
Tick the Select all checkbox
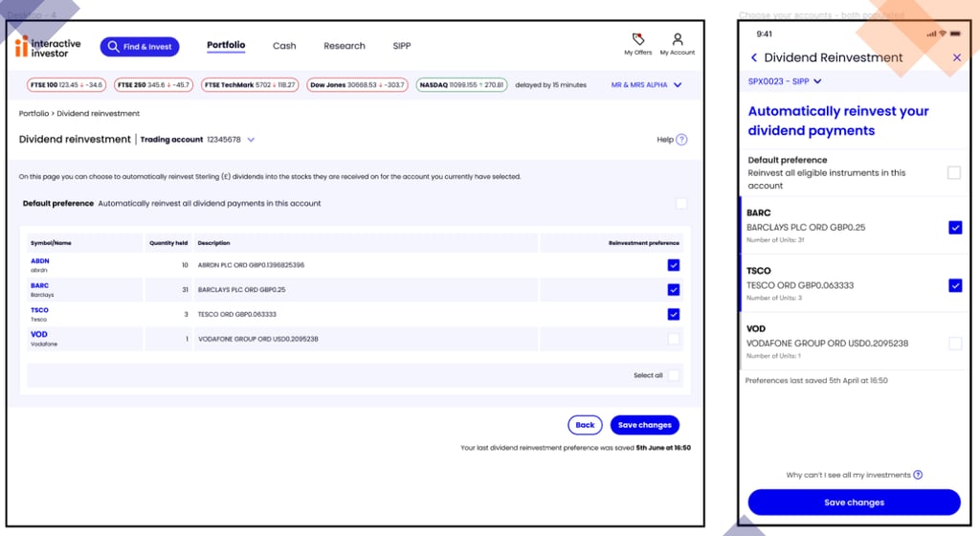pos(673,375)
